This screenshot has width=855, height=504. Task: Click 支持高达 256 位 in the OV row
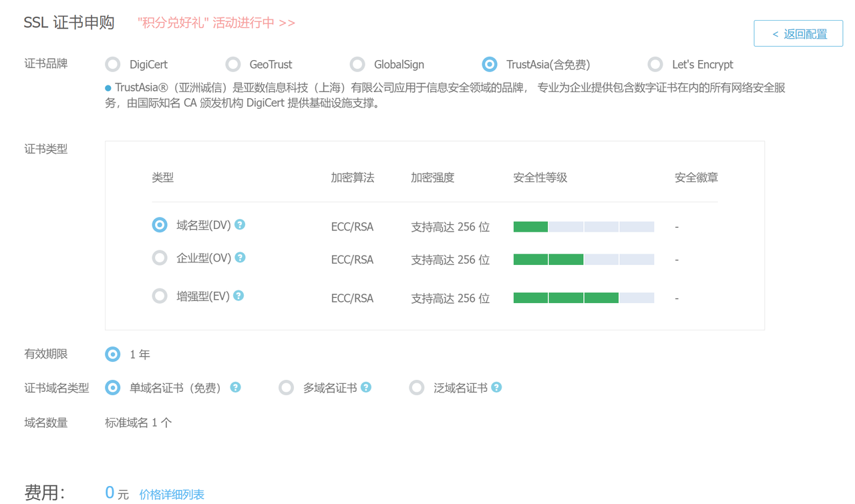450,260
